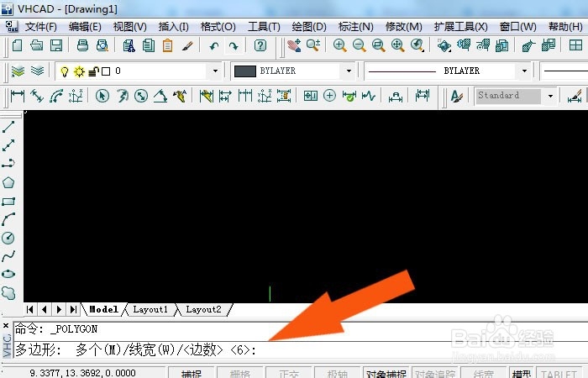Switch to the Layout2 tab
The height and width of the screenshot is (378, 588).
[203, 310]
